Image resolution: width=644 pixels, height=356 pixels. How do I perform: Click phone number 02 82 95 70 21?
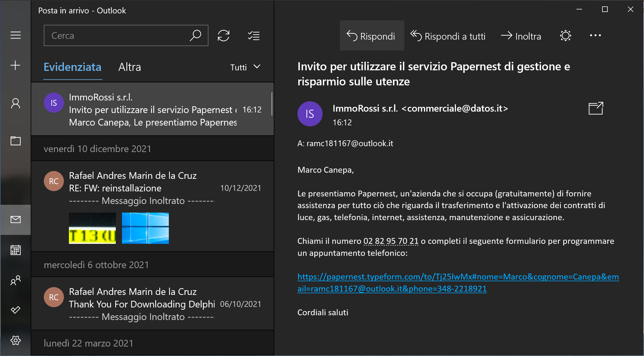click(391, 241)
